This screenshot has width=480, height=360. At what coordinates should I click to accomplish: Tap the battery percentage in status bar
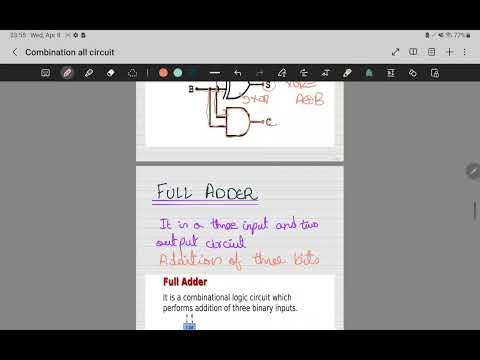459,35
